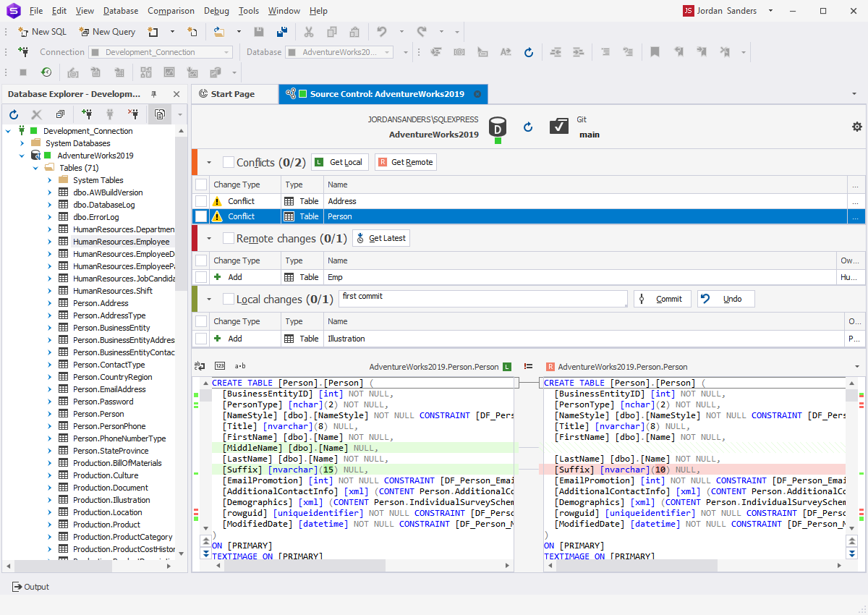Screen dimensions: 868x615
Task: Click Get Latest for remote changes
Action: 380,237
